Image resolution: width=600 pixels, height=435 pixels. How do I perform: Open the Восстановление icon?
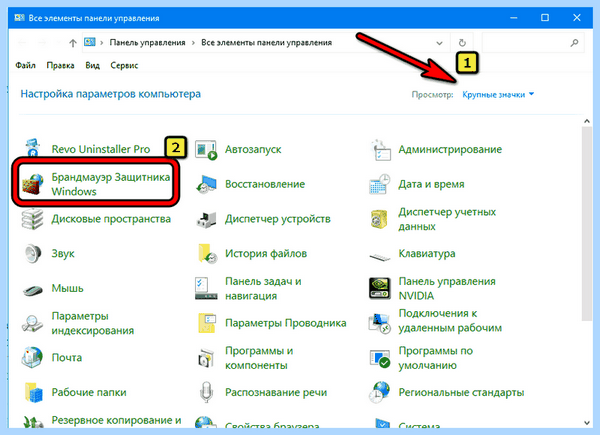[206, 184]
